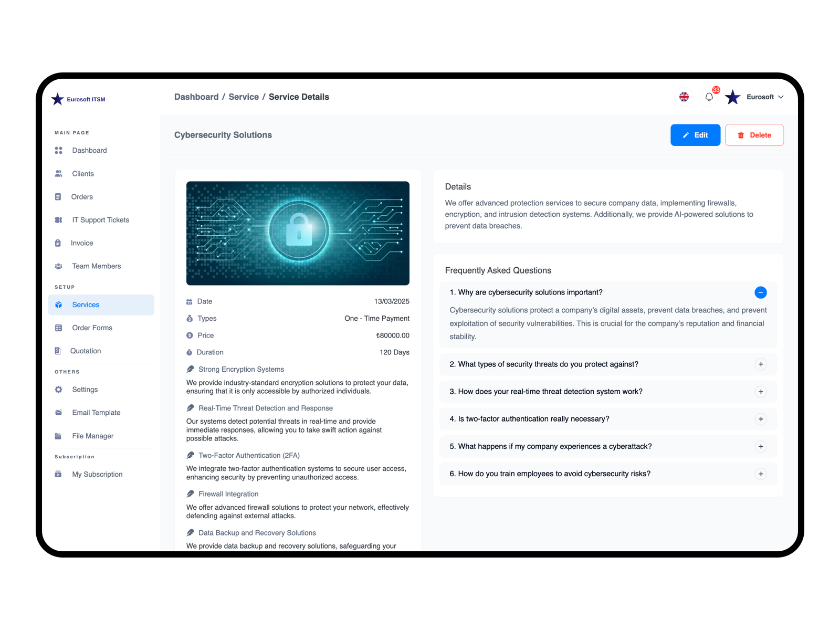Viewport: 840px width, 630px height.
Task: Click the blue Edit button
Action: click(x=695, y=135)
